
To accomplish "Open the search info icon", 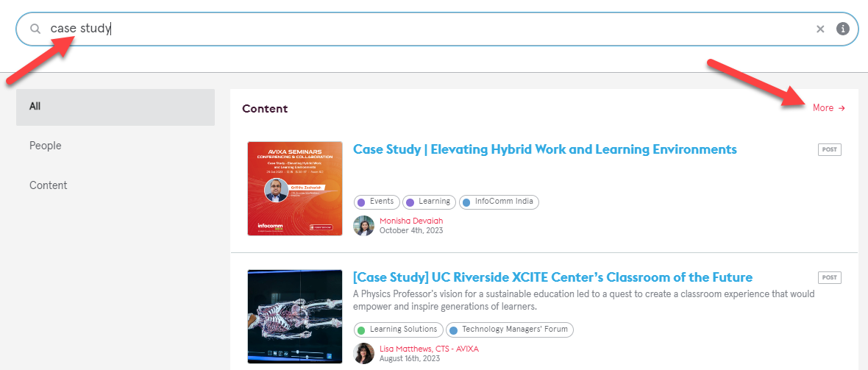I will 843,29.
